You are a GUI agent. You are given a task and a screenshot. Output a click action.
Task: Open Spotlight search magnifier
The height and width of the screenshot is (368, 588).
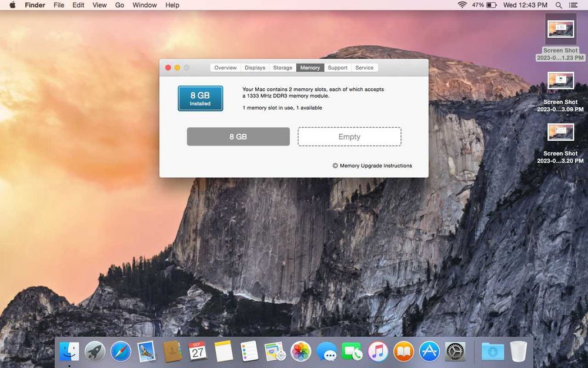pos(559,5)
